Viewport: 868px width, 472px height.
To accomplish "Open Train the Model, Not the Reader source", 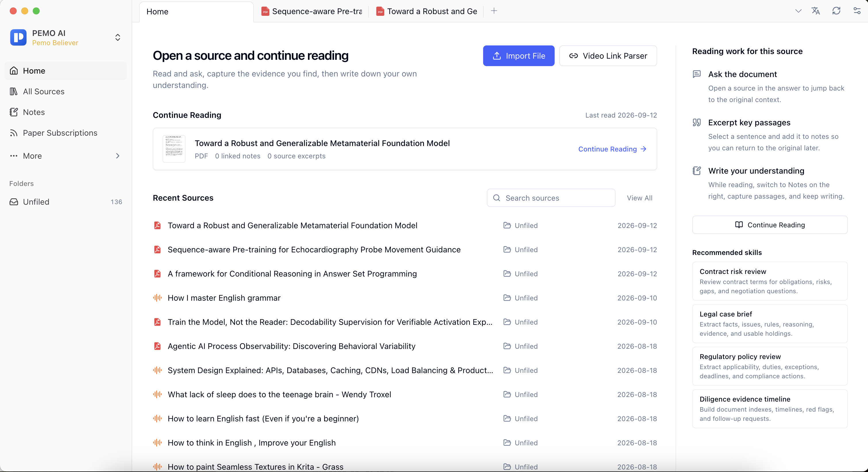I will pos(330,322).
